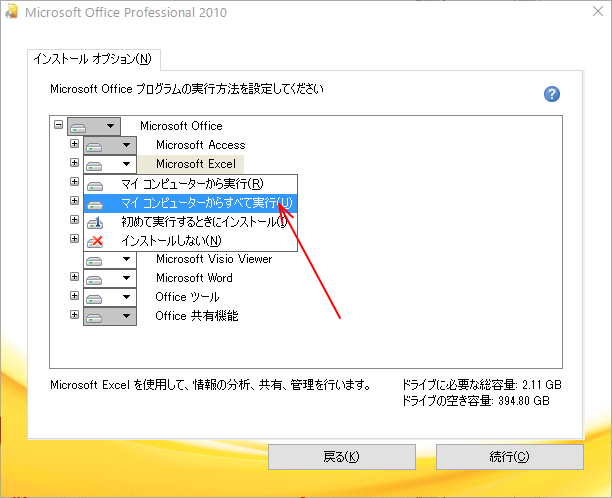Click the red X not-install icon
This screenshot has width=612, height=498.
tap(95, 242)
